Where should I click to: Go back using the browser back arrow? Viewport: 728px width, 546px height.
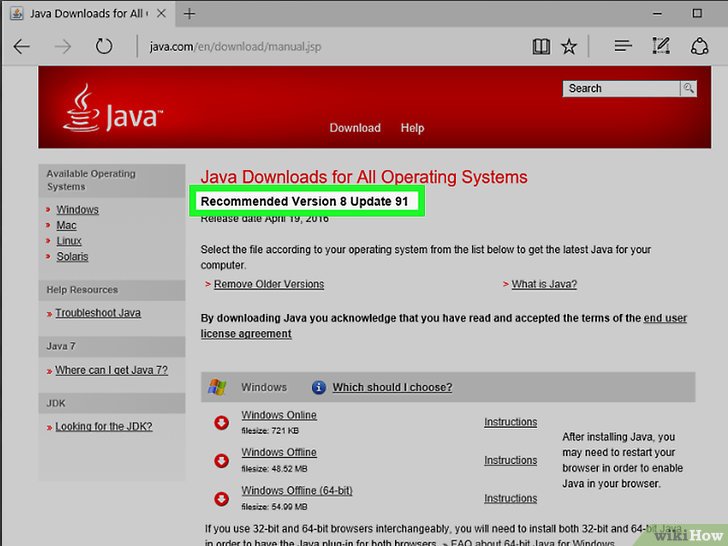(x=21, y=46)
